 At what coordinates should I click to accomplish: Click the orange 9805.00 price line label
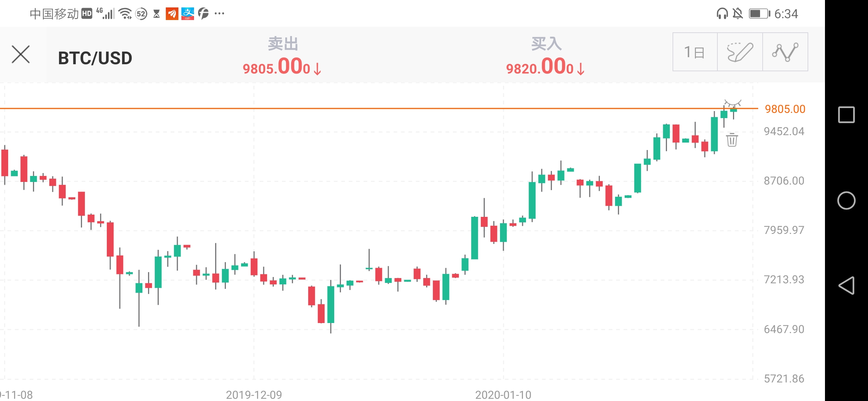pyautogui.click(x=785, y=109)
